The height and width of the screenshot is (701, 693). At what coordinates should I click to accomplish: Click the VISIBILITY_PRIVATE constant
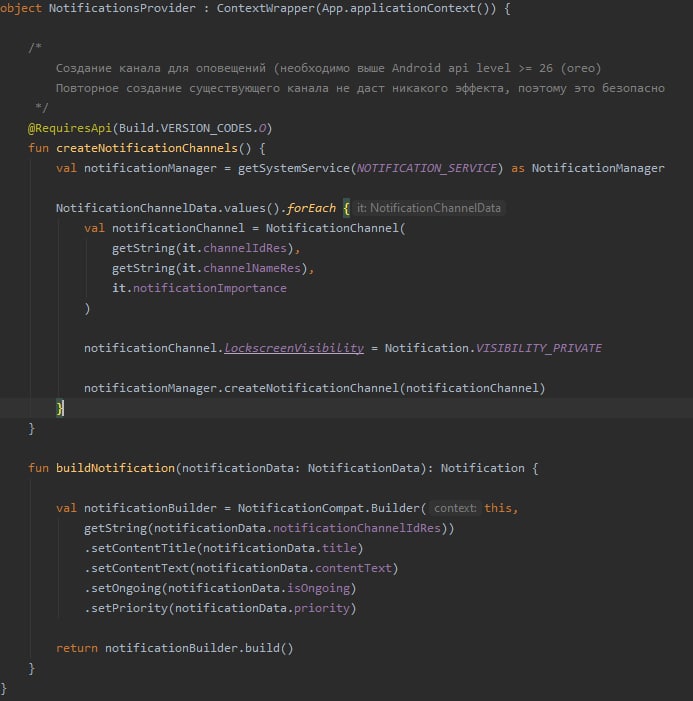pyautogui.click(x=539, y=348)
